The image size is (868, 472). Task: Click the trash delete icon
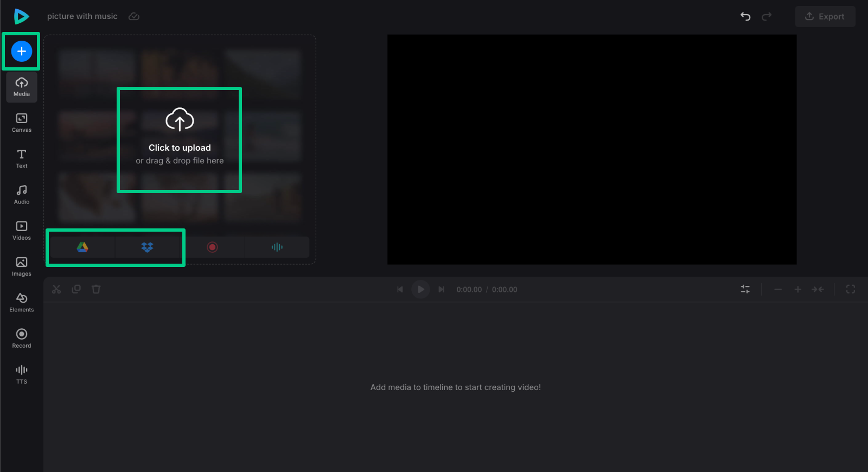click(96, 289)
